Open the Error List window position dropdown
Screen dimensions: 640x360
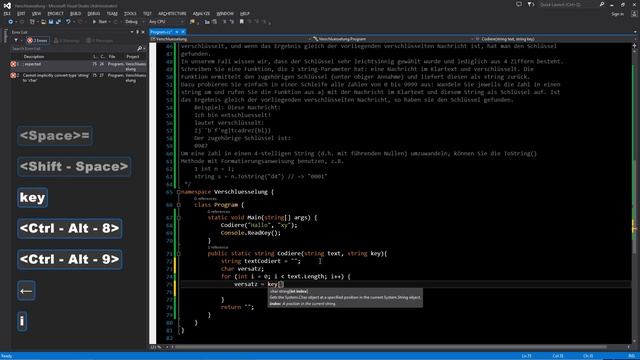click(132, 32)
